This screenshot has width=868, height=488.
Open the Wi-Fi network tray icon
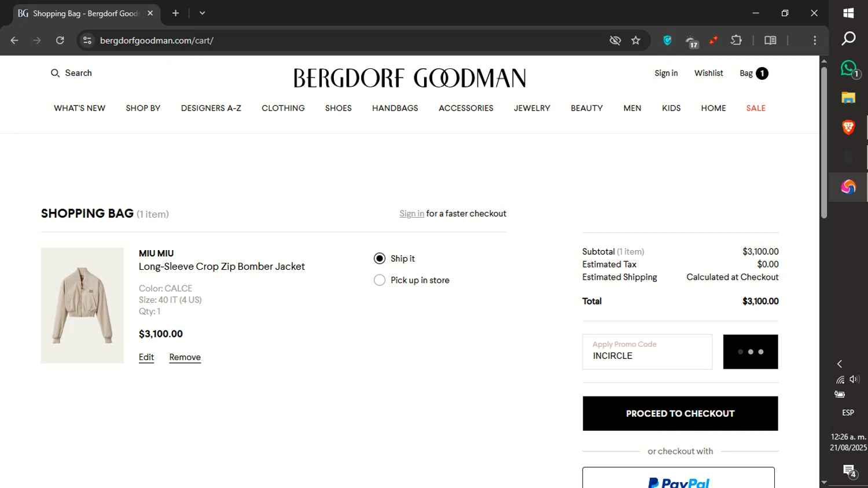(x=840, y=380)
